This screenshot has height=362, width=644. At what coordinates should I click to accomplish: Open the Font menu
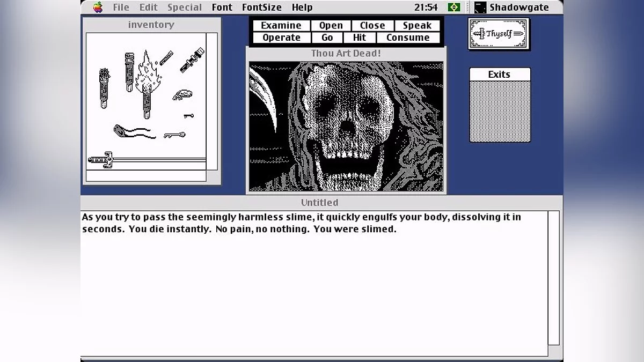click(x=222, y=7)
